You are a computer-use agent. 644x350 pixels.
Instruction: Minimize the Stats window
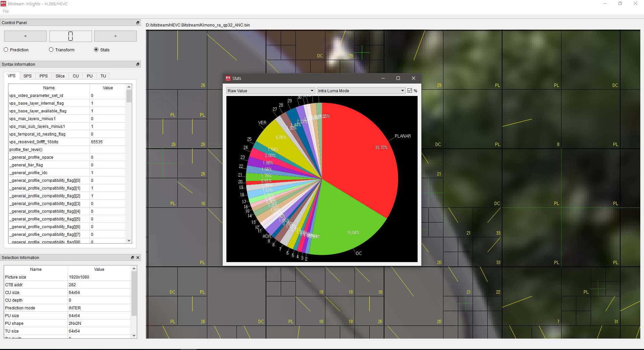(x=383, y=78)
